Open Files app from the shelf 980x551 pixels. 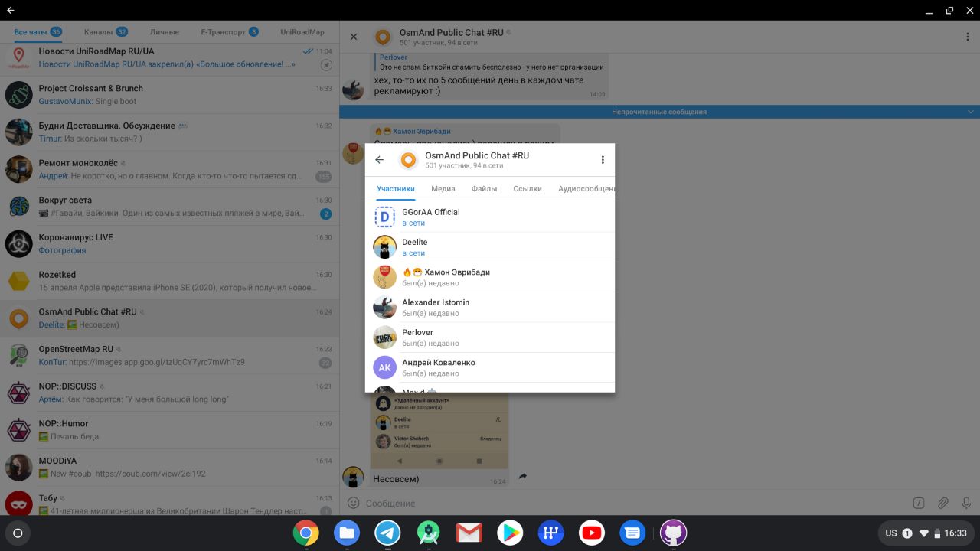click(x=347, y=533)
